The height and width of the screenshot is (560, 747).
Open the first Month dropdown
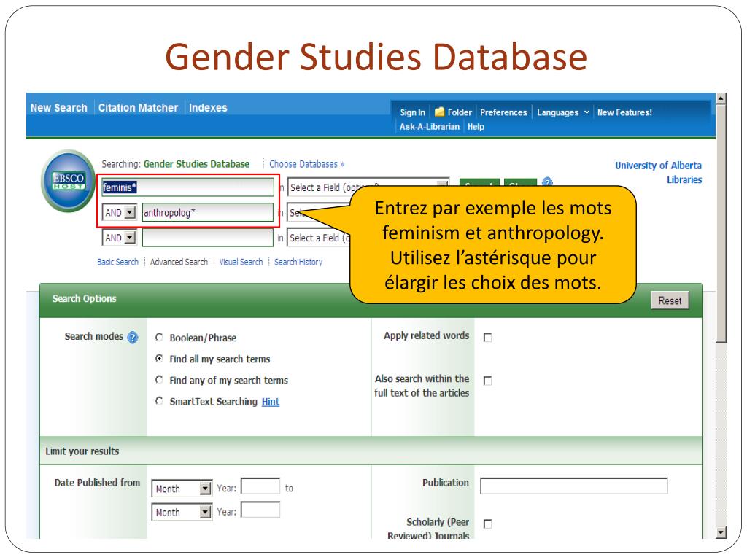182,489
